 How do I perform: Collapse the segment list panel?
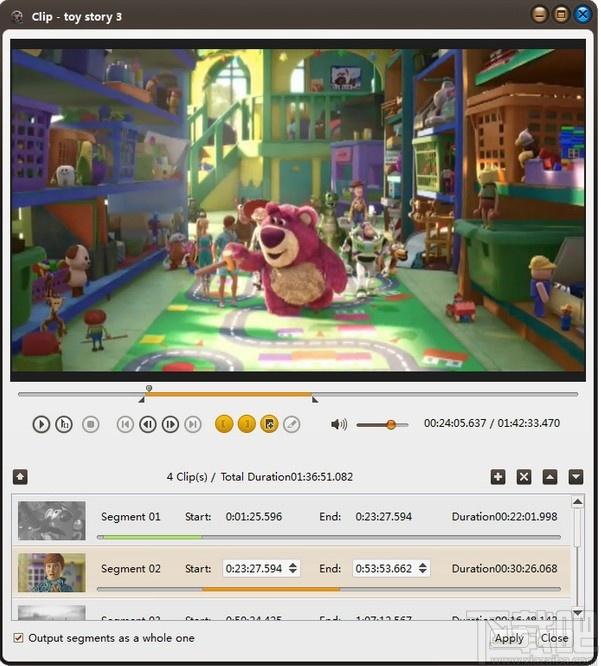click(20, 477)
